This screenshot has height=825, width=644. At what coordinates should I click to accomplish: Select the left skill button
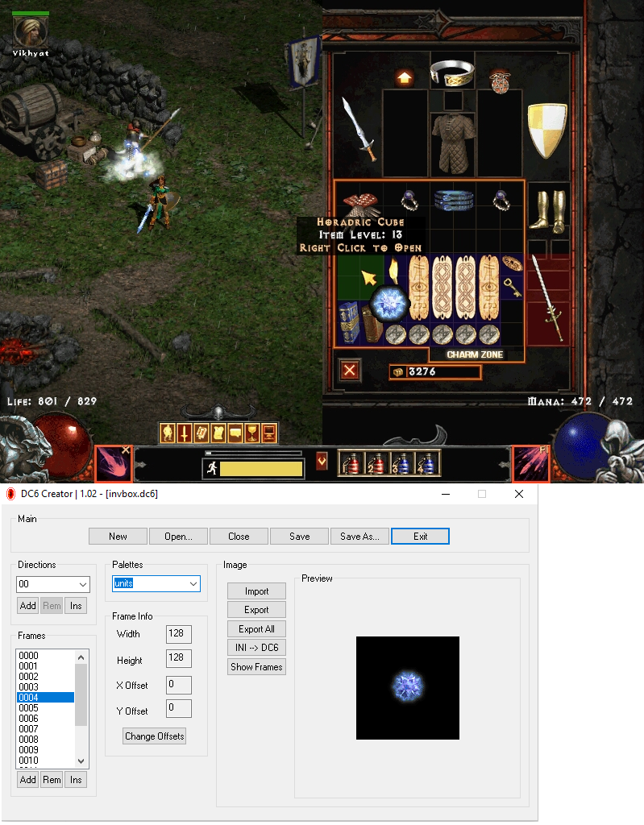(113, 463)
